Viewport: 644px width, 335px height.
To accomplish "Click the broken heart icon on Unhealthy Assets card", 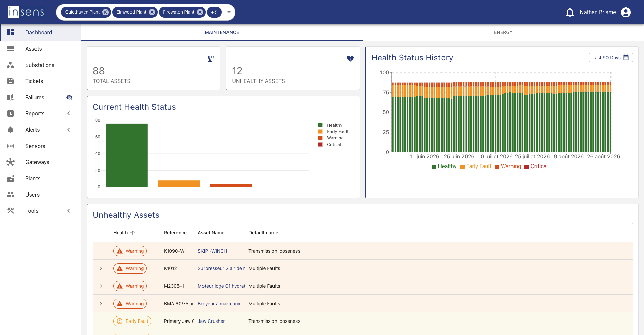I will pos(350,59).
